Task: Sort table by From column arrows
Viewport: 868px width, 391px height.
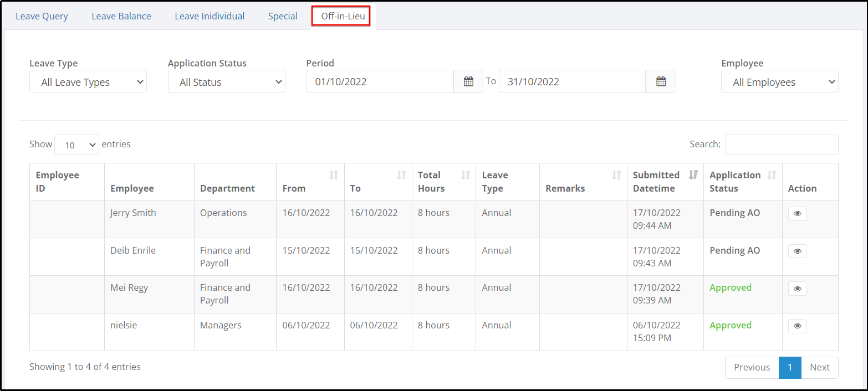Action: click(x=333, y=175)
